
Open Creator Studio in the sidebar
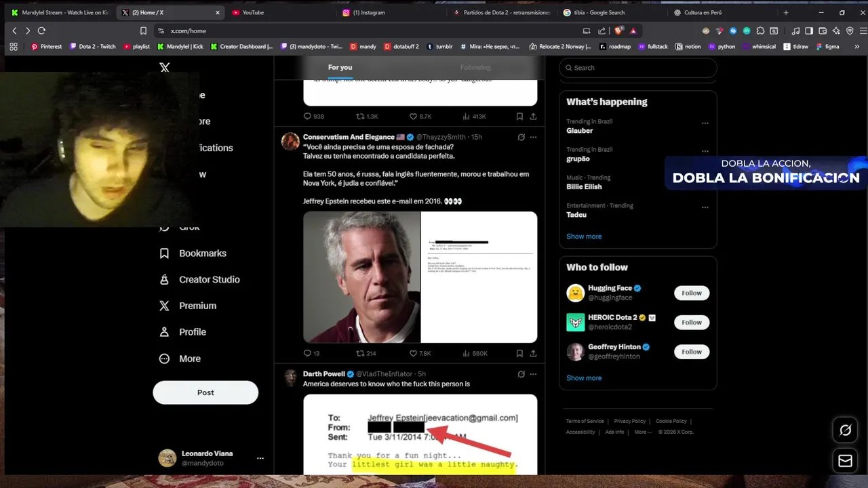199,279
